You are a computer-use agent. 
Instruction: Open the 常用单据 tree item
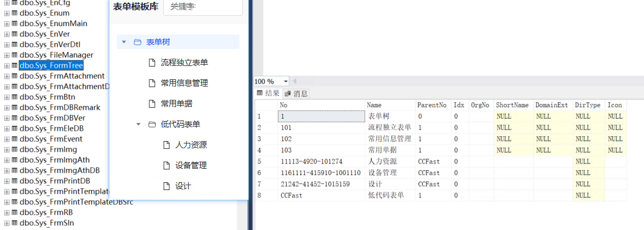(177, 103)
